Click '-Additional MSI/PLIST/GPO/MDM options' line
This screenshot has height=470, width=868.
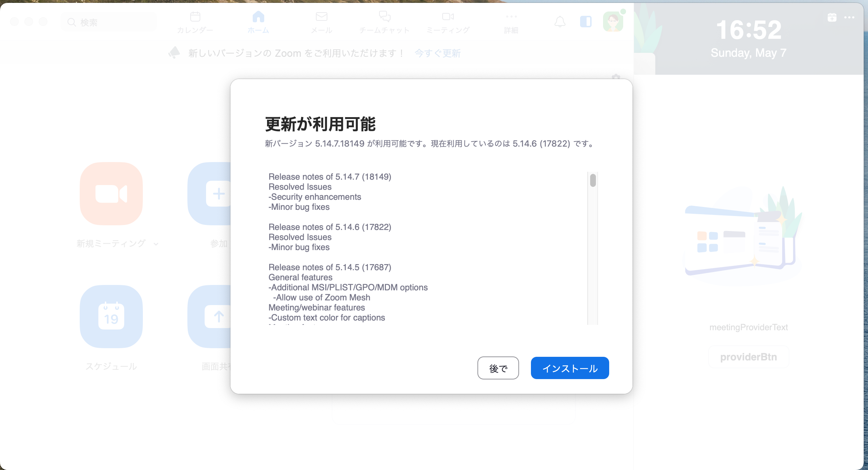coord(348,287)
